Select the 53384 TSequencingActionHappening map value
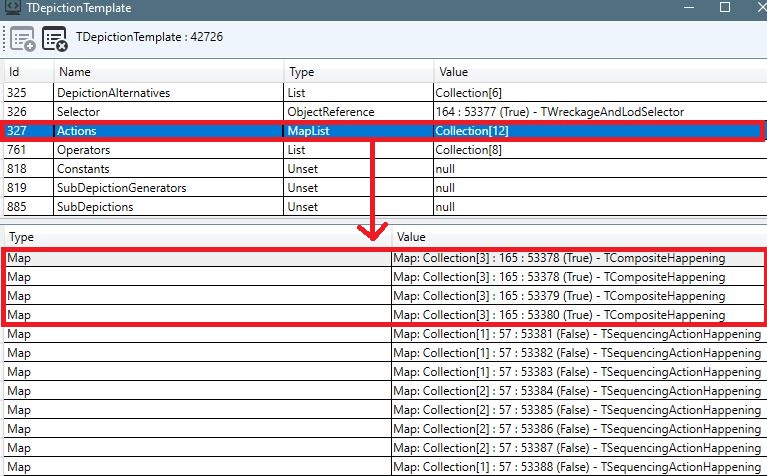767x476 pixels. click(x=579, y=391)
